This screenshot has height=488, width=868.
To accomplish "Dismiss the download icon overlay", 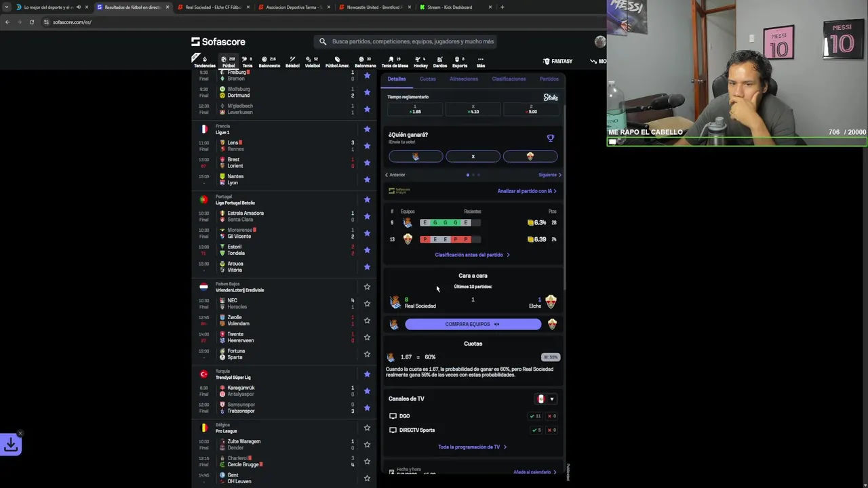I will [20, 433].
